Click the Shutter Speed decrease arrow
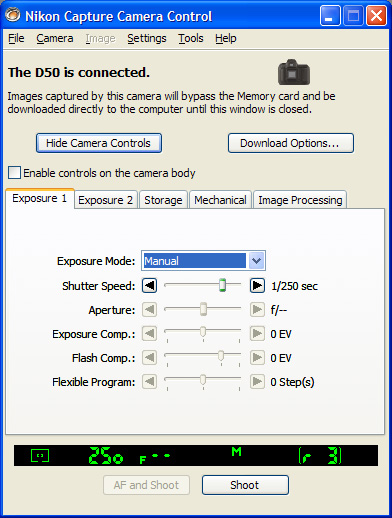 click(149, 286)
